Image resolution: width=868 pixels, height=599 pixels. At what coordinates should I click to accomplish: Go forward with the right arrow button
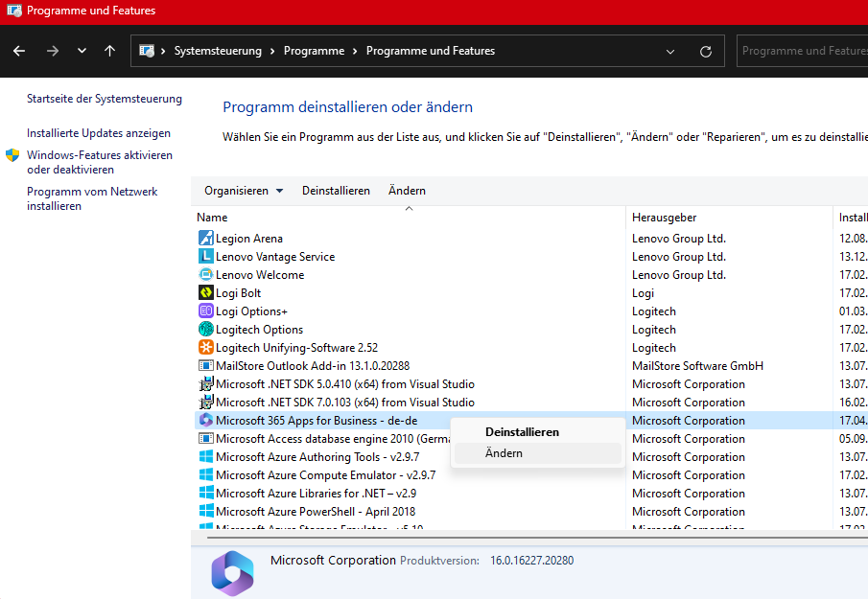pos(53,51)
